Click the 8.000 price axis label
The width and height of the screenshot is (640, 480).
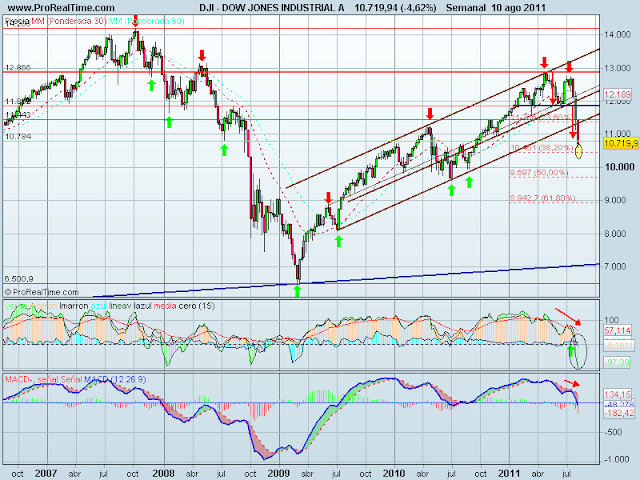click(616, 233)
